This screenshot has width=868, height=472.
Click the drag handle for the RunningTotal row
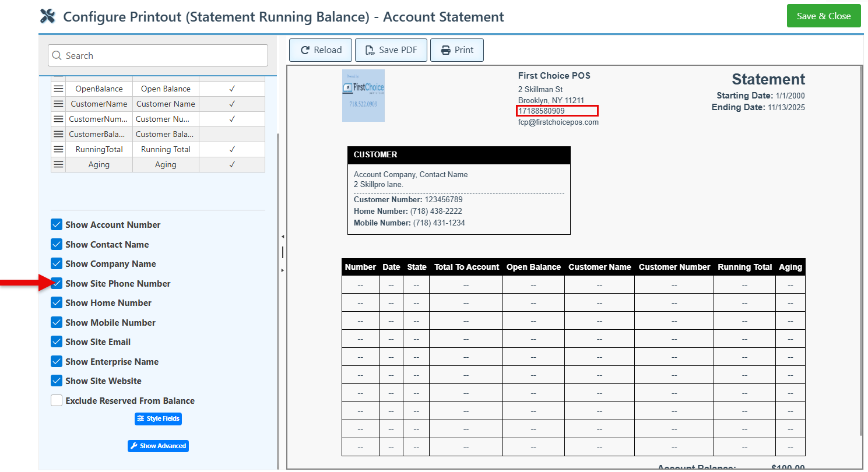click(58, 149)
